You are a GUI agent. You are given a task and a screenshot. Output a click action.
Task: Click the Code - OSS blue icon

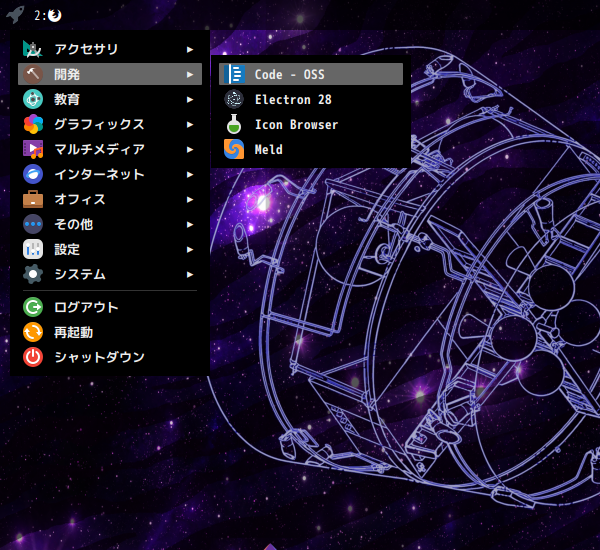click(234, 74)
